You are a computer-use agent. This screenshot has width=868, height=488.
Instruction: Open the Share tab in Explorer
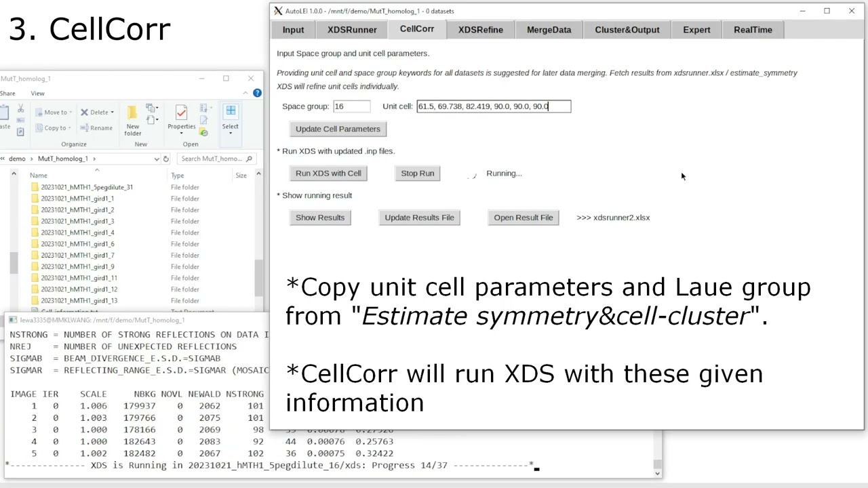tap(7, 94)
